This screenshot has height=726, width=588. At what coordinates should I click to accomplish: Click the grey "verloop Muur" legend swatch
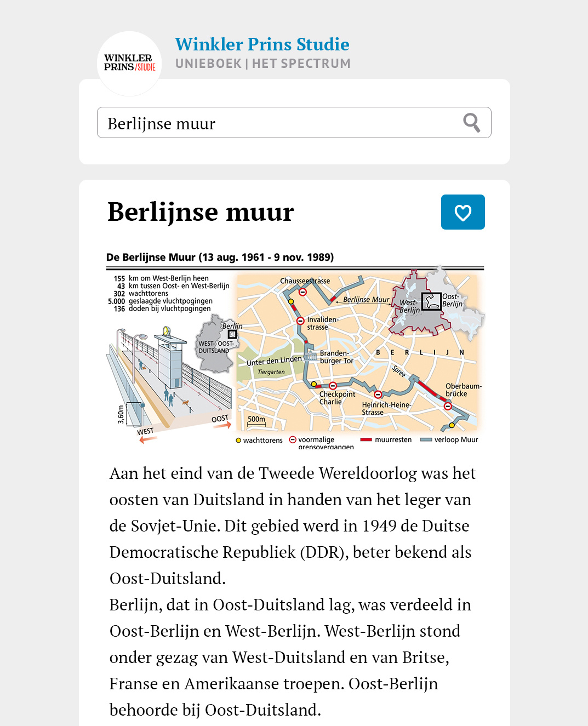click(426, 439)
